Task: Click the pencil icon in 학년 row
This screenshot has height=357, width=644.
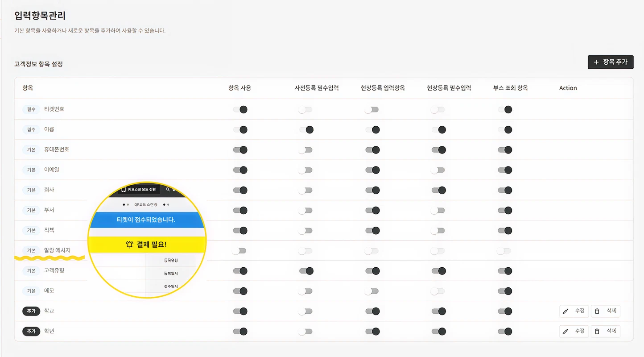Action: [x=566, y=331]
